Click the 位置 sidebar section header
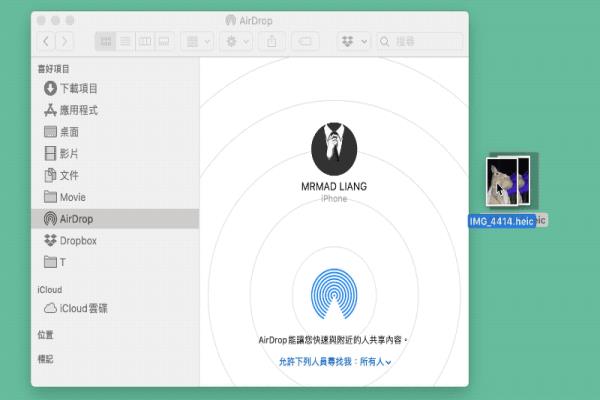 46,335
